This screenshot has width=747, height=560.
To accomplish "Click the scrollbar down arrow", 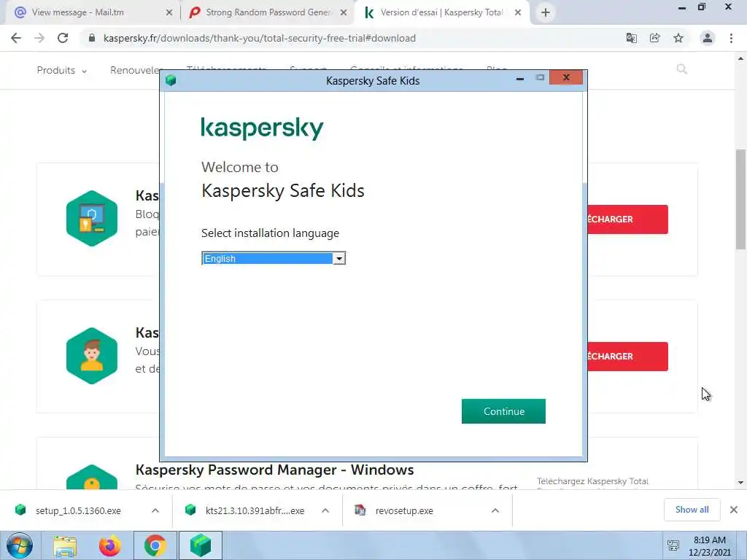I will click(x=741, y=483).
